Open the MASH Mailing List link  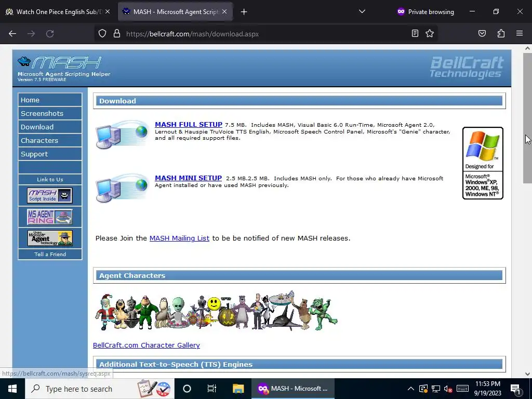[179, 238]
